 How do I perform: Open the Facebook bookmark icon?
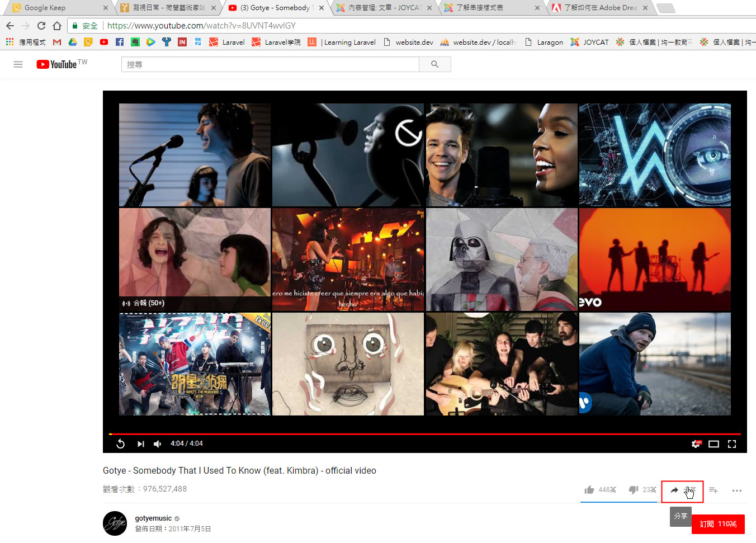[120, 42]
